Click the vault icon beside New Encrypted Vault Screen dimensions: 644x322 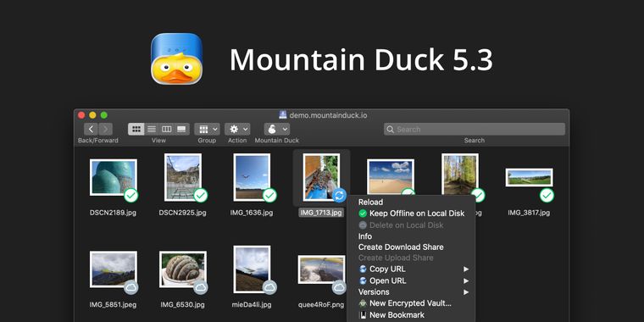[x=363, y=303]
